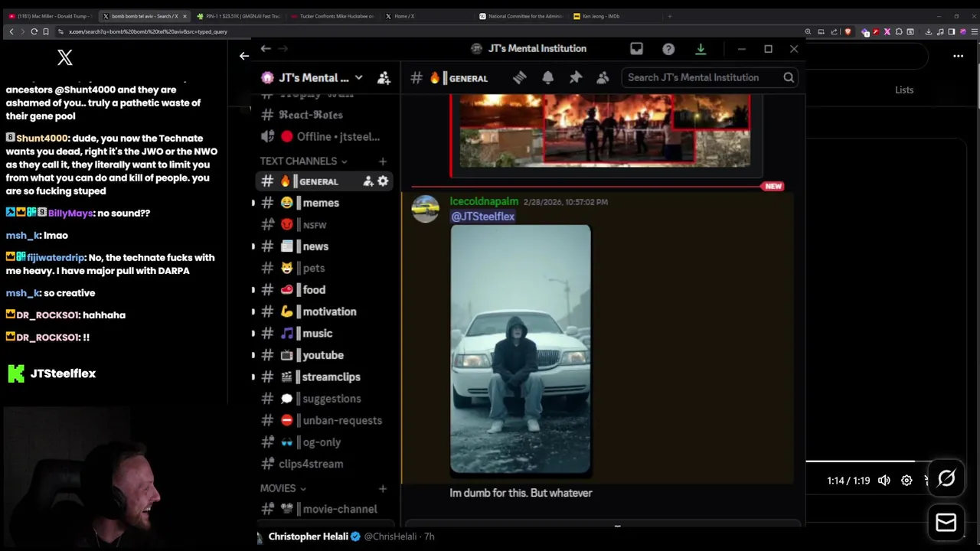Viewport: 980px width, 551px height.
Task: Click browser back navigation arrow
Action: 11,31
